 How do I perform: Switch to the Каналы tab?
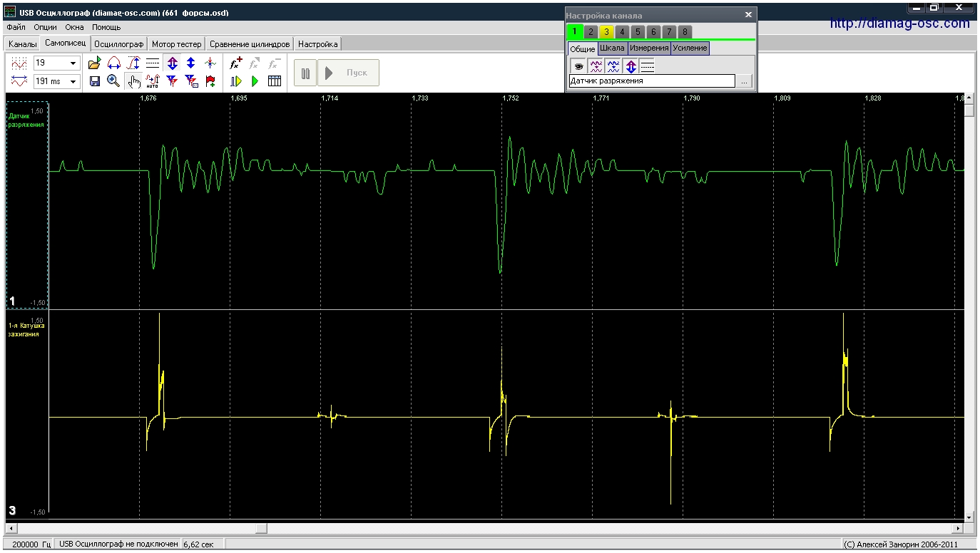pyautogui.click(x=23, y=44)
